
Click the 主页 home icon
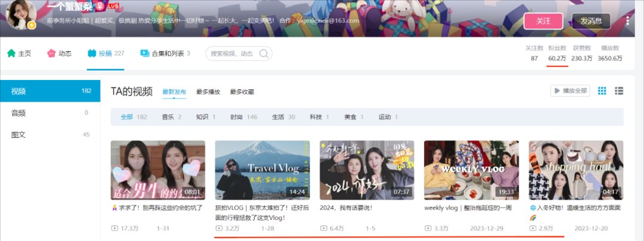[11, 53]
